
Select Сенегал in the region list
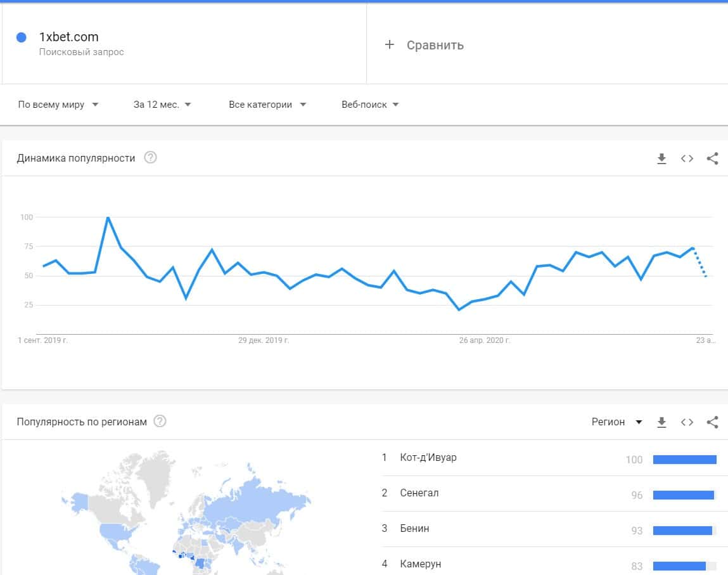point(419,493)
